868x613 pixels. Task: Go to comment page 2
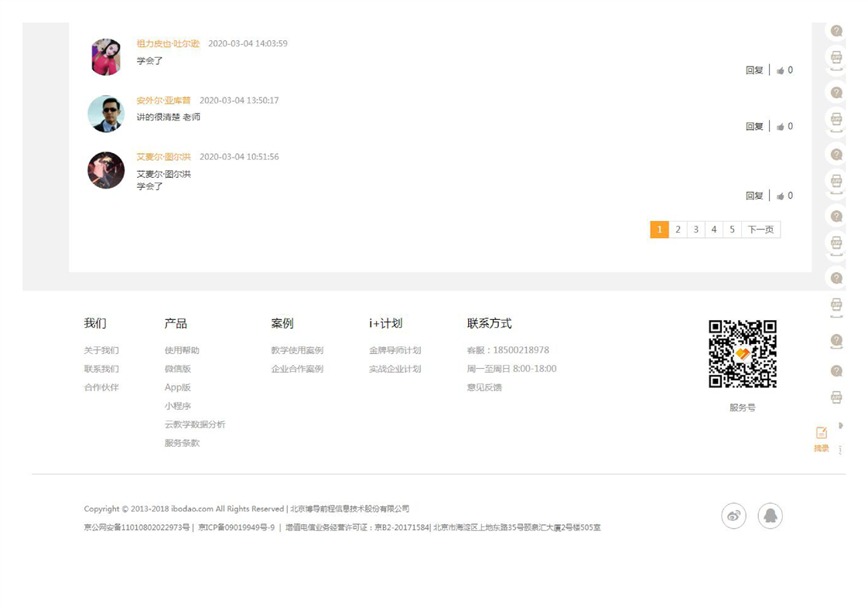678,230
